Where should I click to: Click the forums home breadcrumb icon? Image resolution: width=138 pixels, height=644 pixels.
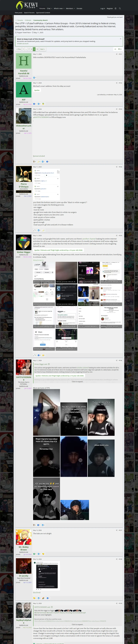(x=16, y=21)
